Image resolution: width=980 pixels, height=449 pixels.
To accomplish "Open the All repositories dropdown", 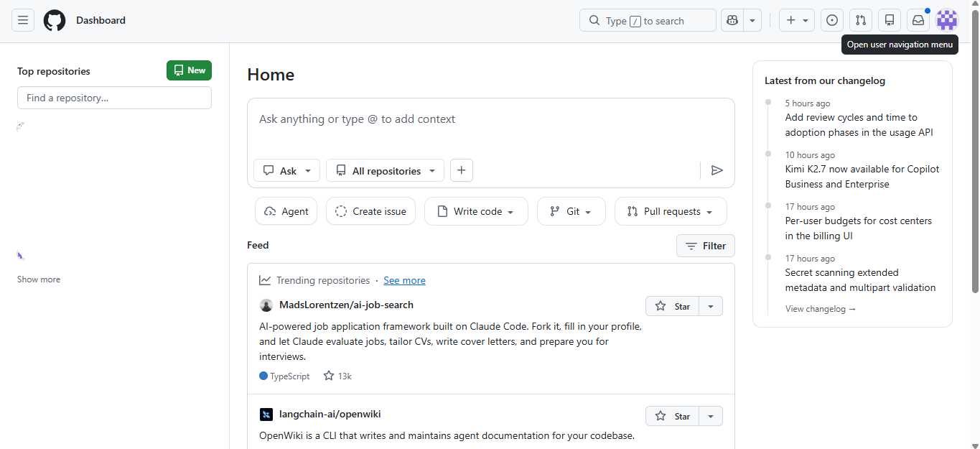I will point(385,170).
